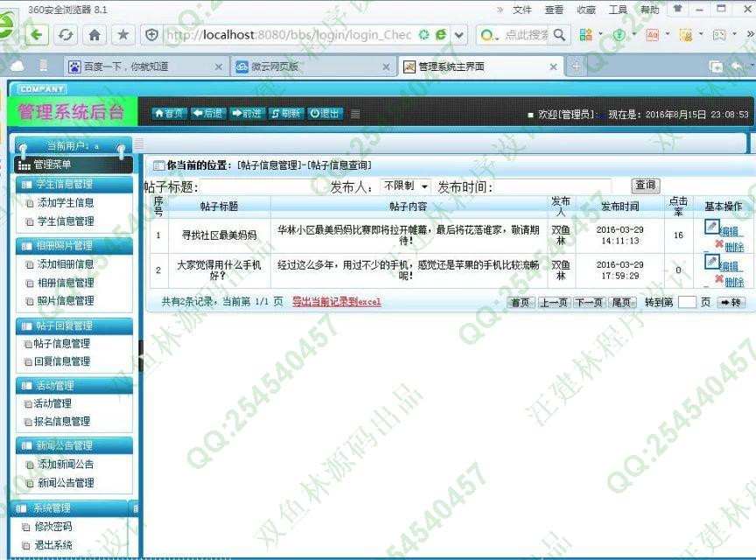Click the 查询 search button
Image resolution: width=756 pixels, height=560 pixels.
(x=645, y=185)
